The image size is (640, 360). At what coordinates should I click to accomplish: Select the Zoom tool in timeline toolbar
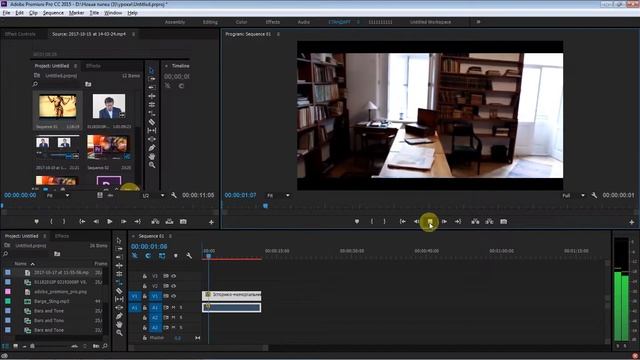click(119, 333)
